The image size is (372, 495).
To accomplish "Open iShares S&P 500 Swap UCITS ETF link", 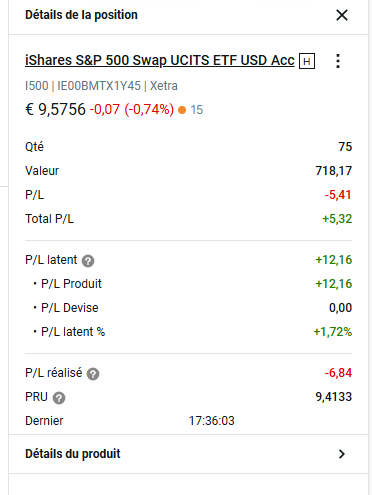I will tap(160, 60).
